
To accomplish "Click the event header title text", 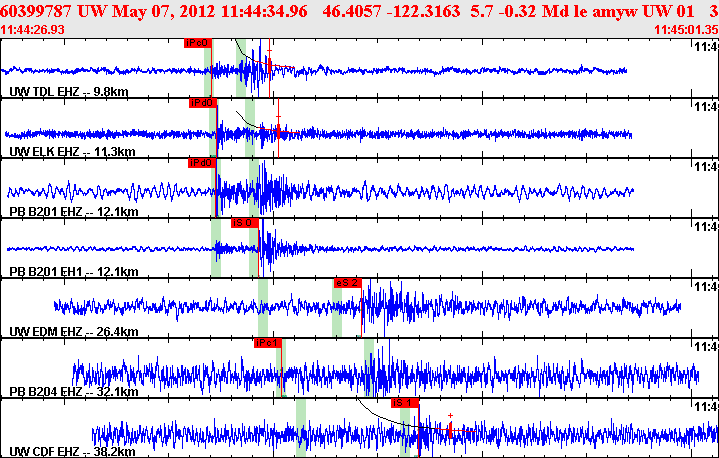I will [x=360, y=11].
